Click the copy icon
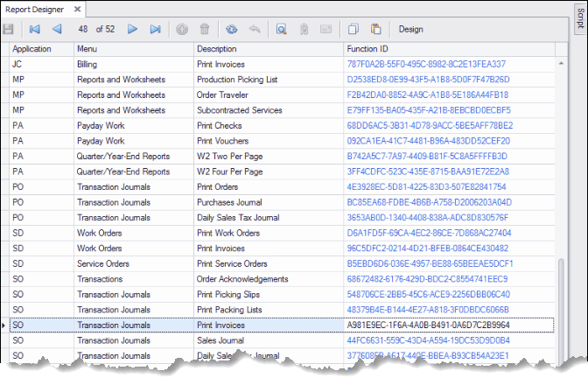The width and height of the screenshot is (588, 378). (x=353, y=29)
